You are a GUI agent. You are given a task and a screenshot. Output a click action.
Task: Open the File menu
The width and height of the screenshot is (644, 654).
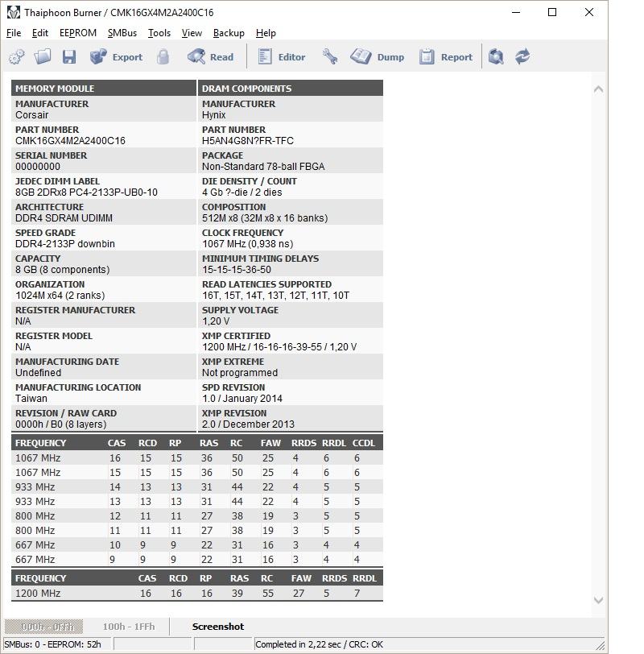click(14, 33)
